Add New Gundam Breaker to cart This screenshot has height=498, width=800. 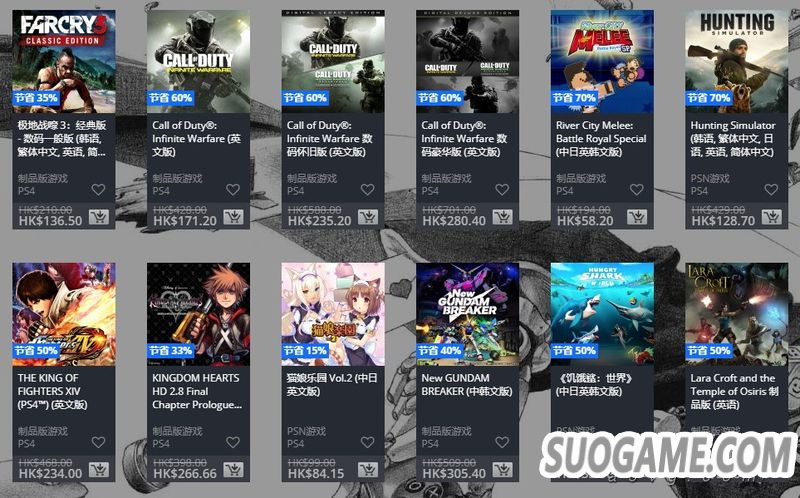[x=502, y=470]
